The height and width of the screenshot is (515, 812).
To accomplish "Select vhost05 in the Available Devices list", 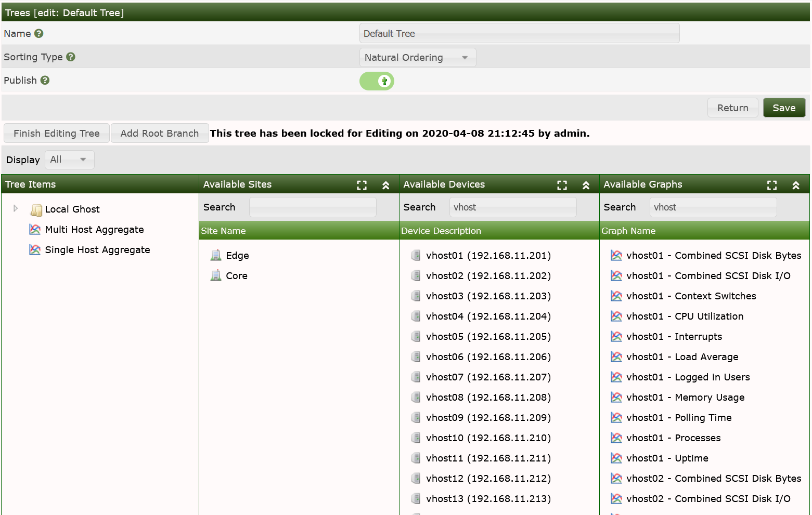I will tap(488, 337).
